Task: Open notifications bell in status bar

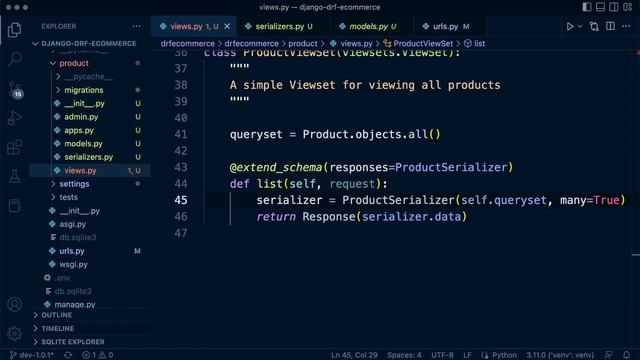Action: (x=627, y=355)
